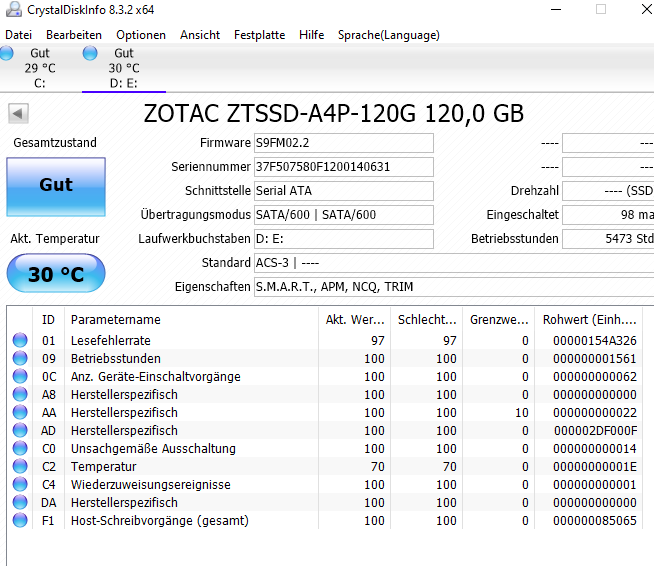Viewport: 654px width, 566px height.
Task: Click status orb of Betriebsstunden attribute row
Action: click(x=20, y=358)
